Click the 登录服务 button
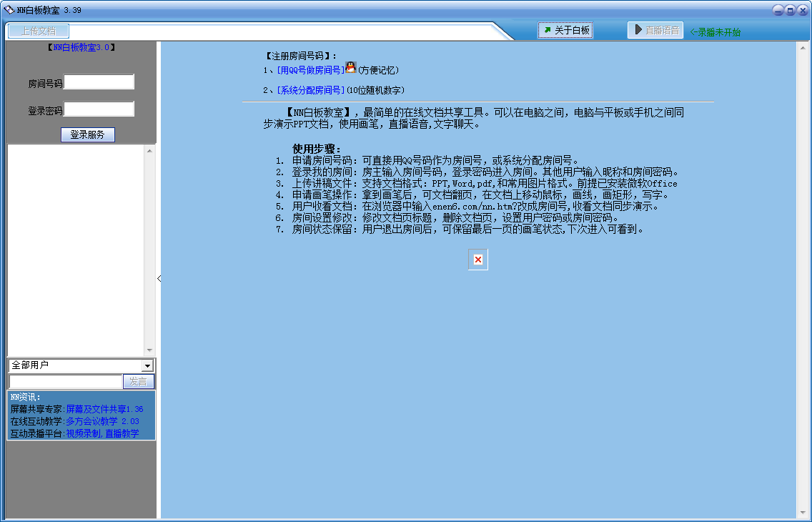 click(87, 134)
